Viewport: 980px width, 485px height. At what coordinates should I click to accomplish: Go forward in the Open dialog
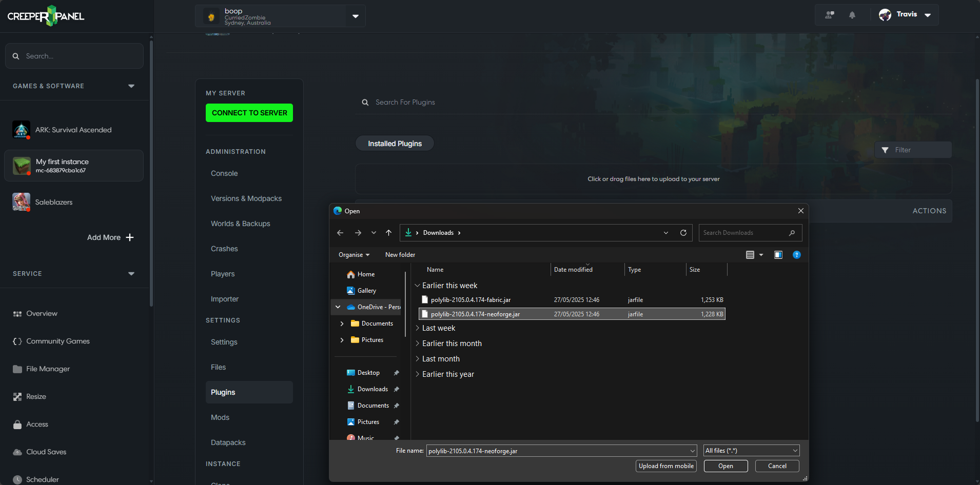point(358,233)
